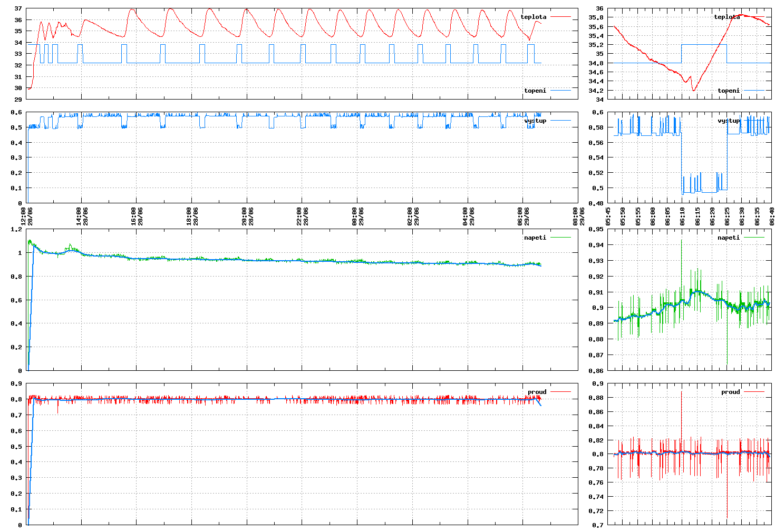Select the topeni legend label in large top chart
Screen dimensions: 775x532
(x=535, y=91)
